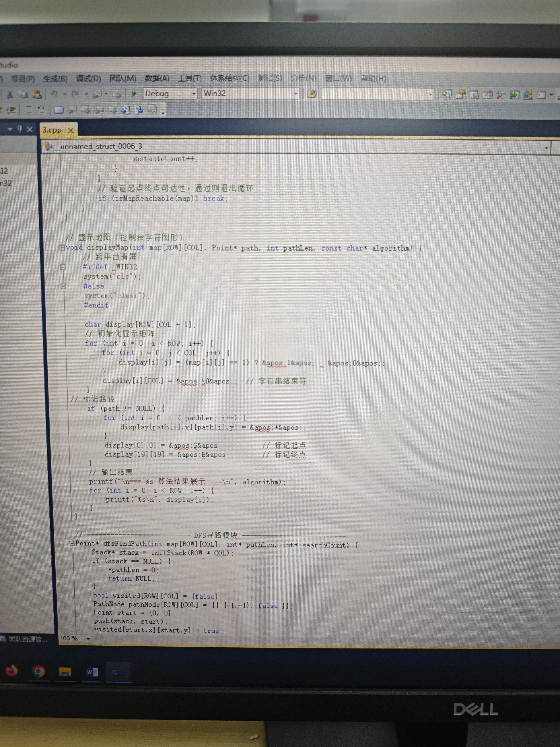
Task: Open the Win32 platform dropdown
Action: [295, 94]
